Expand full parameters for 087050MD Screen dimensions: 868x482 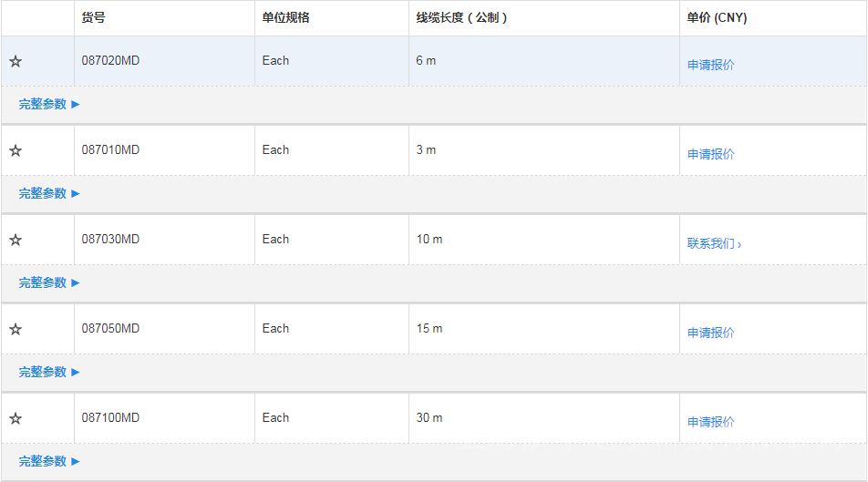tap(49, 372)
